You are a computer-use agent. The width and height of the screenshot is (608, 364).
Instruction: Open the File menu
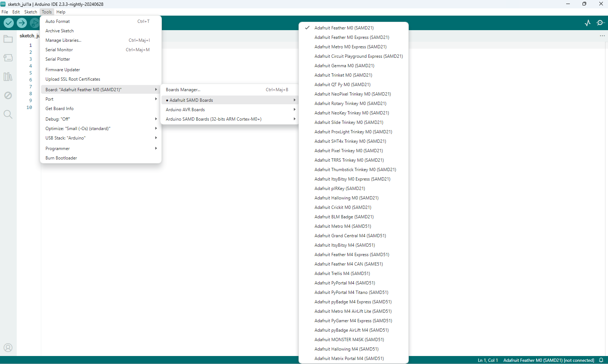(x=5, y=12)
